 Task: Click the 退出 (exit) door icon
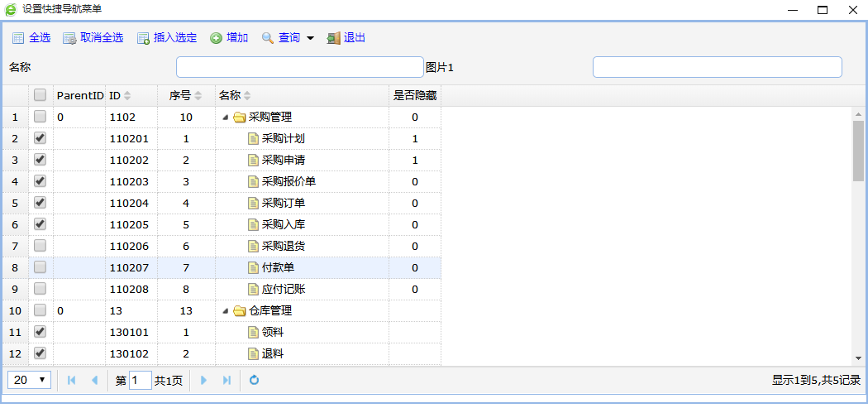point(333,38)
